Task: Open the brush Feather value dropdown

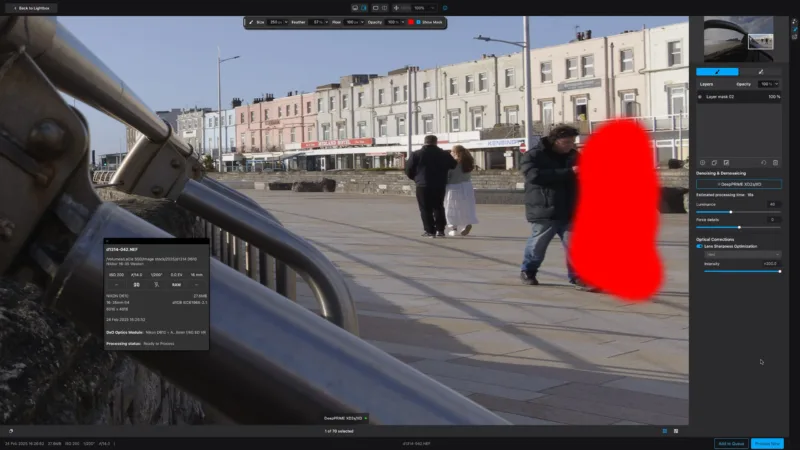Action: click(x=319, y=21)
